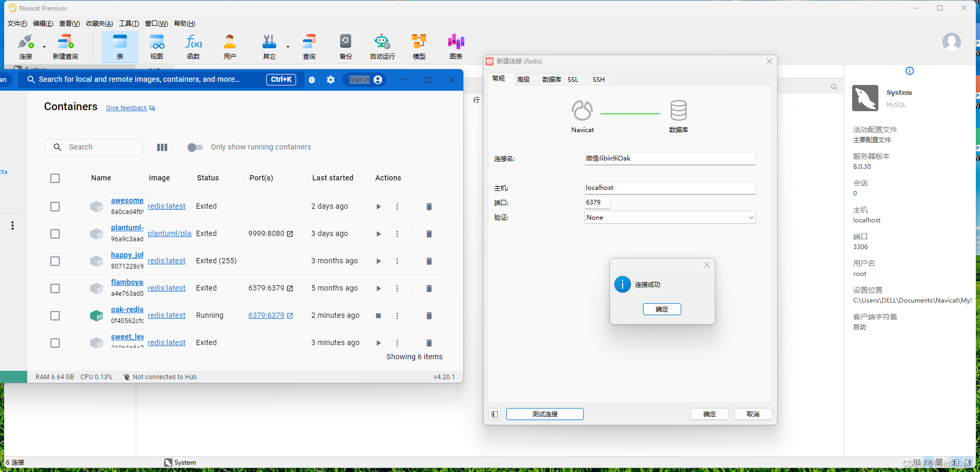Open more actions for plantuml container
Image resolution: width=980 pixels, height=472 pixels.
click(x=397, y=234)
